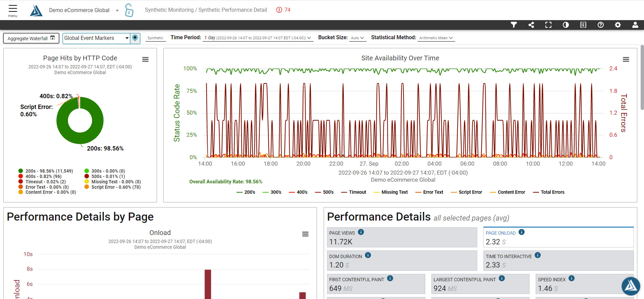Enter fullscreen mode icon

(548, 25)
